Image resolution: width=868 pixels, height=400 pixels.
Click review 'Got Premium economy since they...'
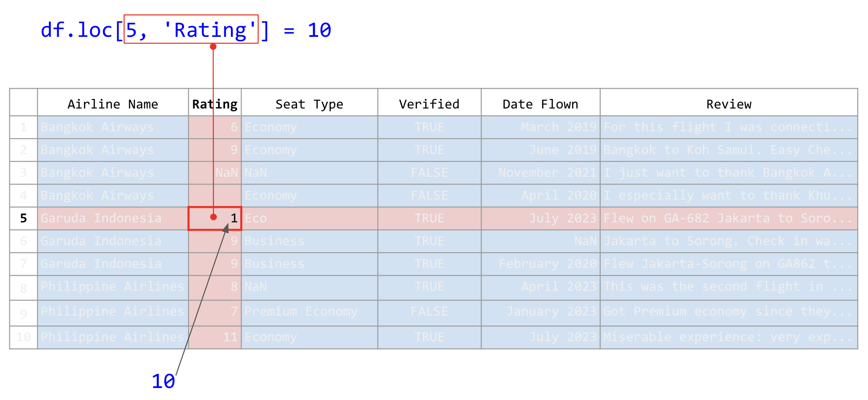(729, 313)
